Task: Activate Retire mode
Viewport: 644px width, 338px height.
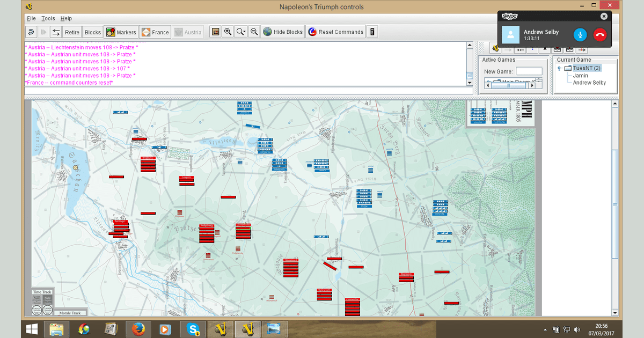Action: click(x=72, y=31)
